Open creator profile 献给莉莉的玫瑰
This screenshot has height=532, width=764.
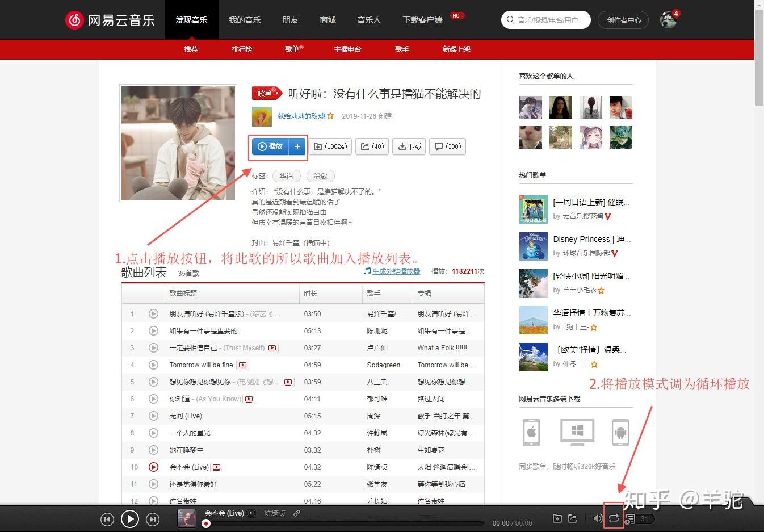tap(301, 116)
